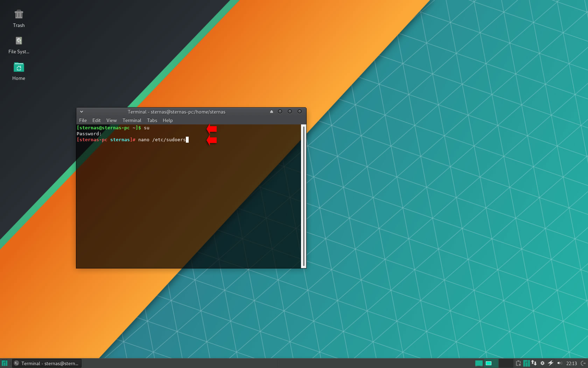Click the terminal's vertical scrollbar
This screenshot has width=588, height=368.
[303, 196]
